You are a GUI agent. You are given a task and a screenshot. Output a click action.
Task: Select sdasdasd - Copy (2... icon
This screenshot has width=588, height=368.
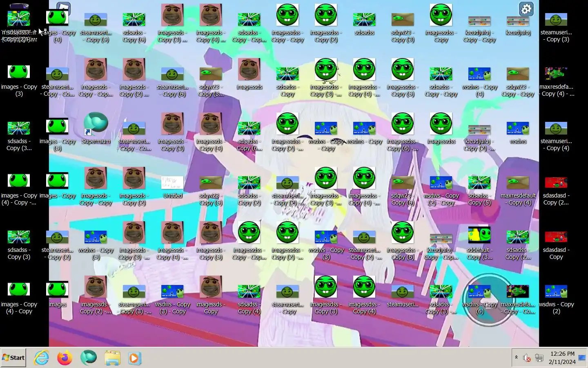click(557, 191)
